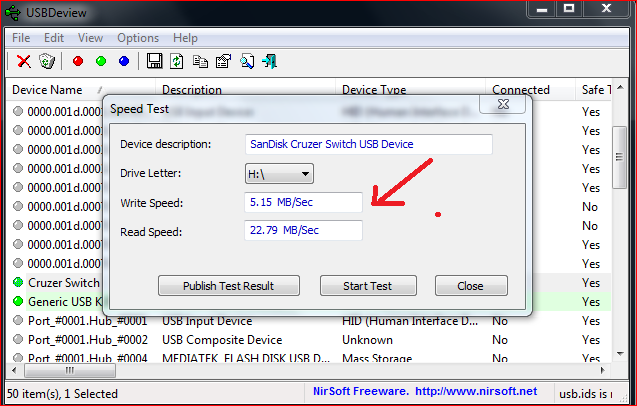Click the floppy disk save icon
This screenshot has width=637, height=406.
click(154, 61)
